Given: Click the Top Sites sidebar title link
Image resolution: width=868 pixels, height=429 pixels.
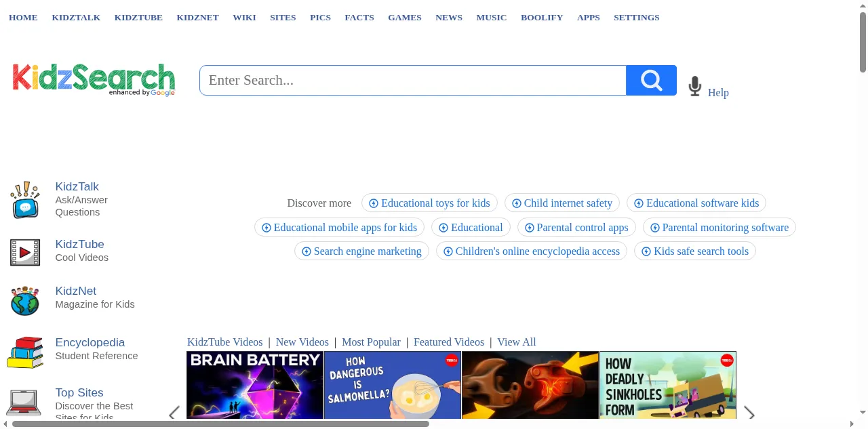Looking at the screenshot, I should click(x=79, y=393).
